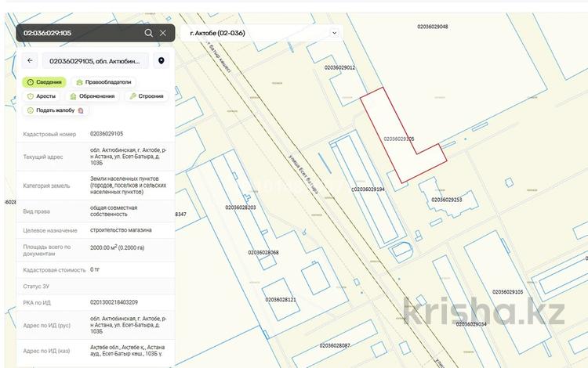
Task: Click строительство магазина value
Action: coord(121,230)
